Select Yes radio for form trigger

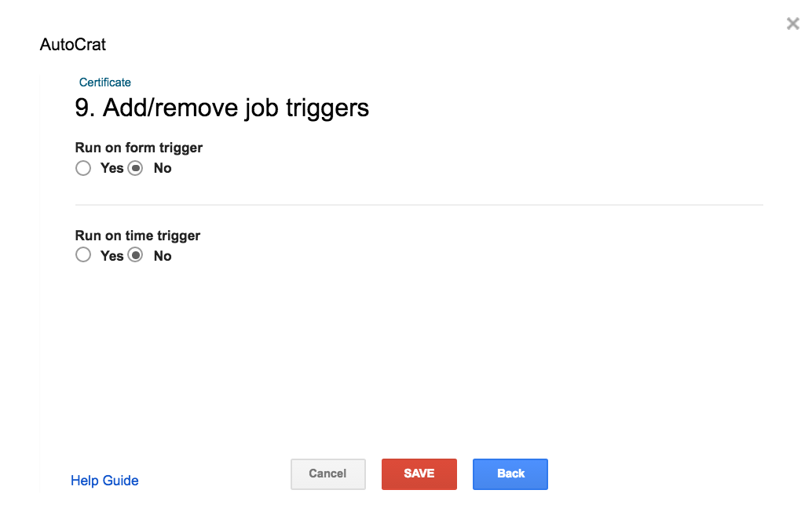(83, 168)
